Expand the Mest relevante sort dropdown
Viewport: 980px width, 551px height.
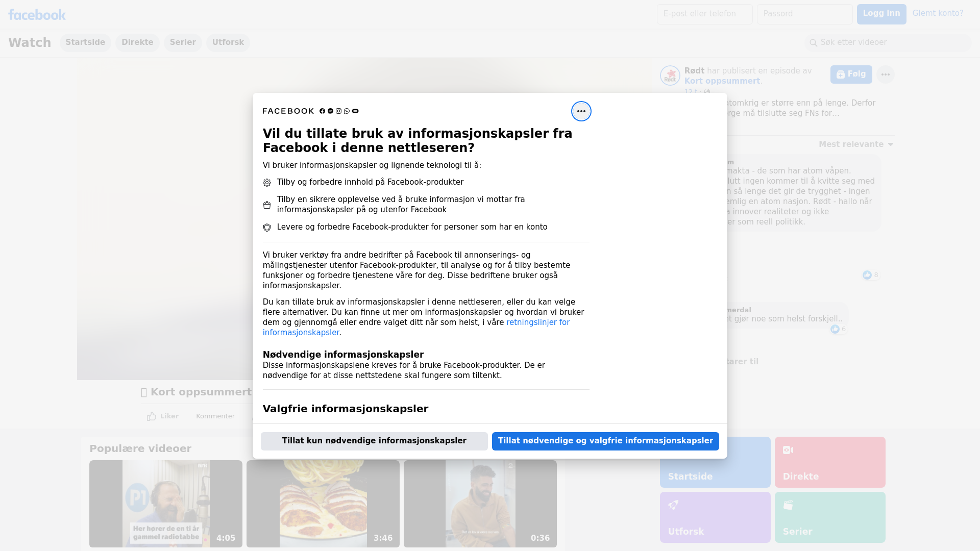pos(856,144)
